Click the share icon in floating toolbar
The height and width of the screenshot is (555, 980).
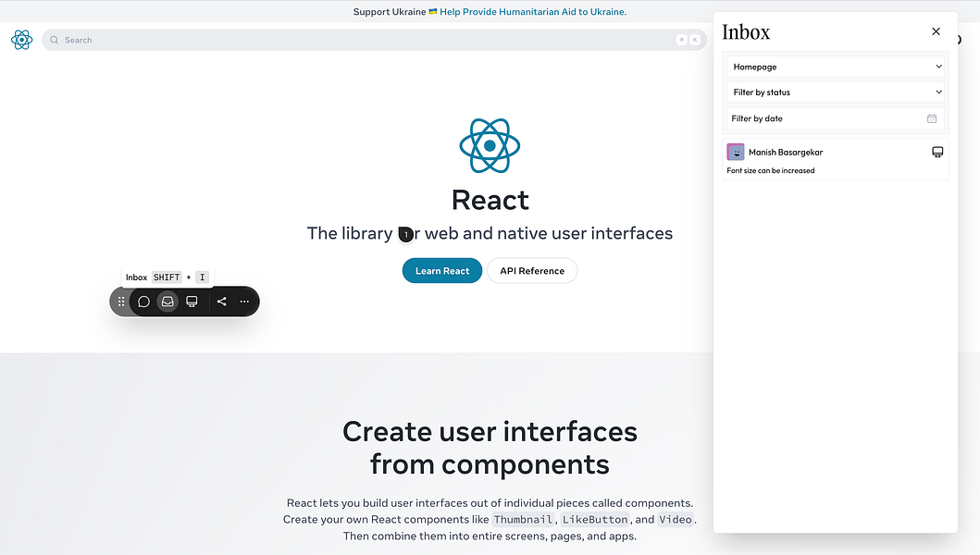(221, 302)
